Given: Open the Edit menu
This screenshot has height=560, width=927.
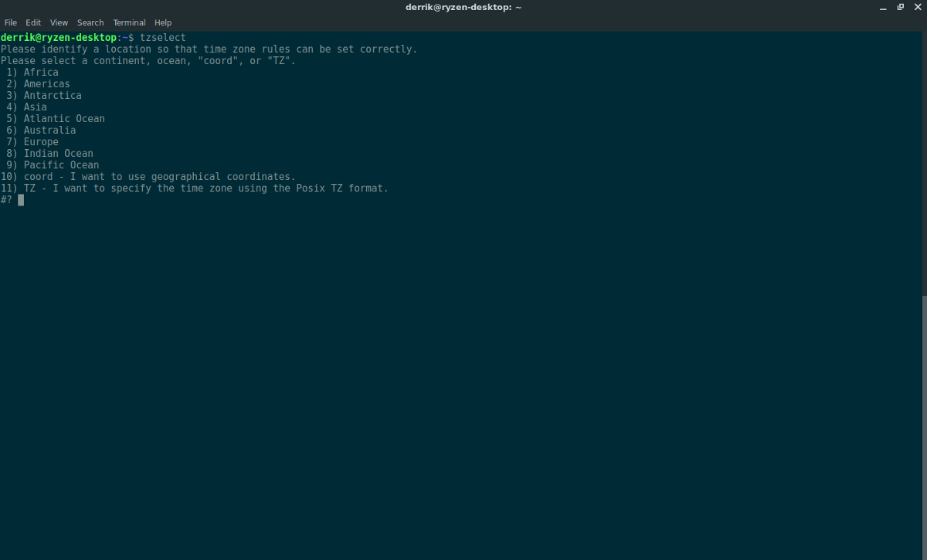Looking at the screenshot, I should pos(33,22).
